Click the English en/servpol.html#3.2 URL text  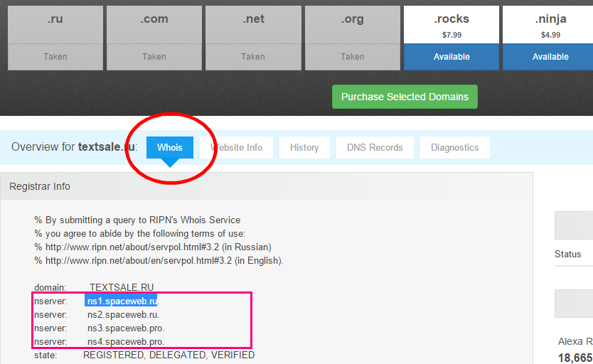139,261
